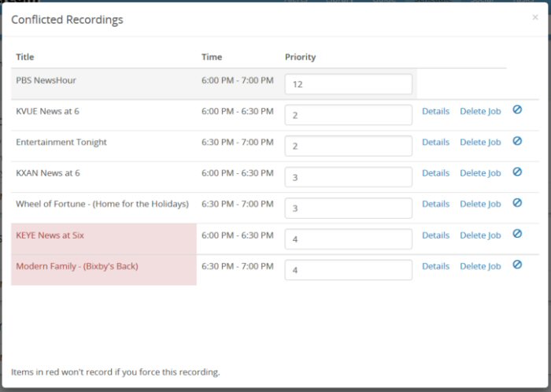Delete Job for KVUE News at 6
551x392 pixels.
480,111
